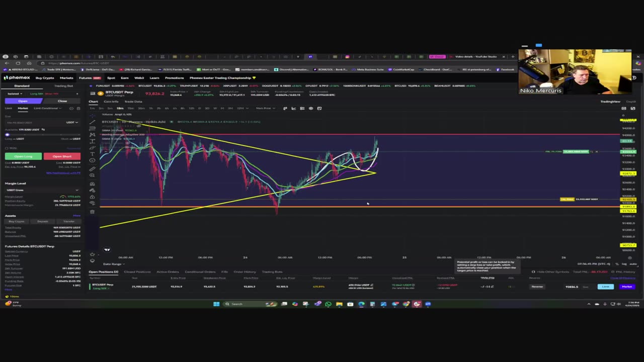
Task: Open the Futures menu in top navigation
Action: 90,78
